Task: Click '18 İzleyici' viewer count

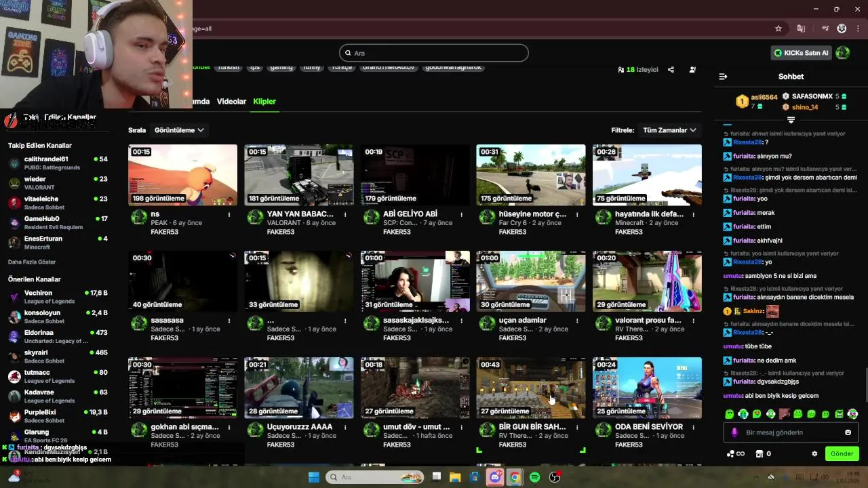Action: click(637, 70)
